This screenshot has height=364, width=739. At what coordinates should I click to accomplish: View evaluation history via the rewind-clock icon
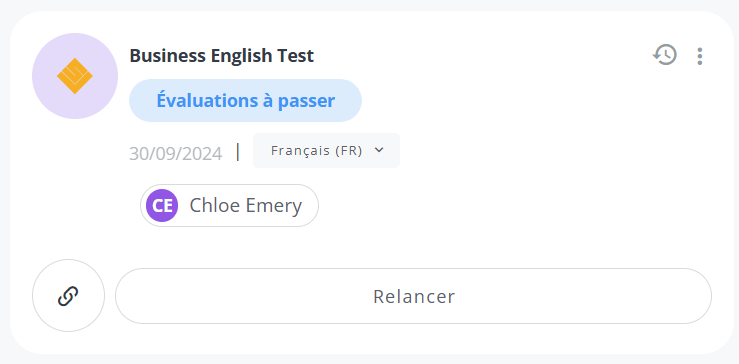665,55
